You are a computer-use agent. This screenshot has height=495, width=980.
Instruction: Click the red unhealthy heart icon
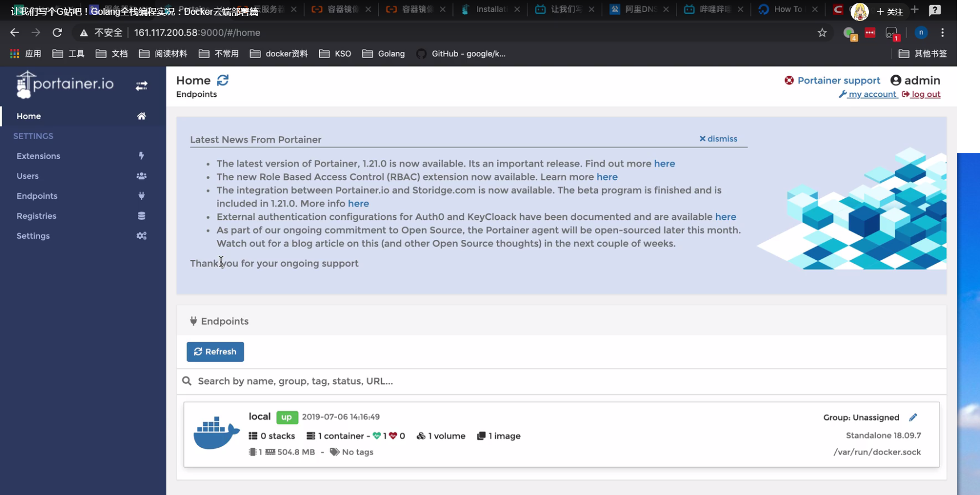point(393,436)
